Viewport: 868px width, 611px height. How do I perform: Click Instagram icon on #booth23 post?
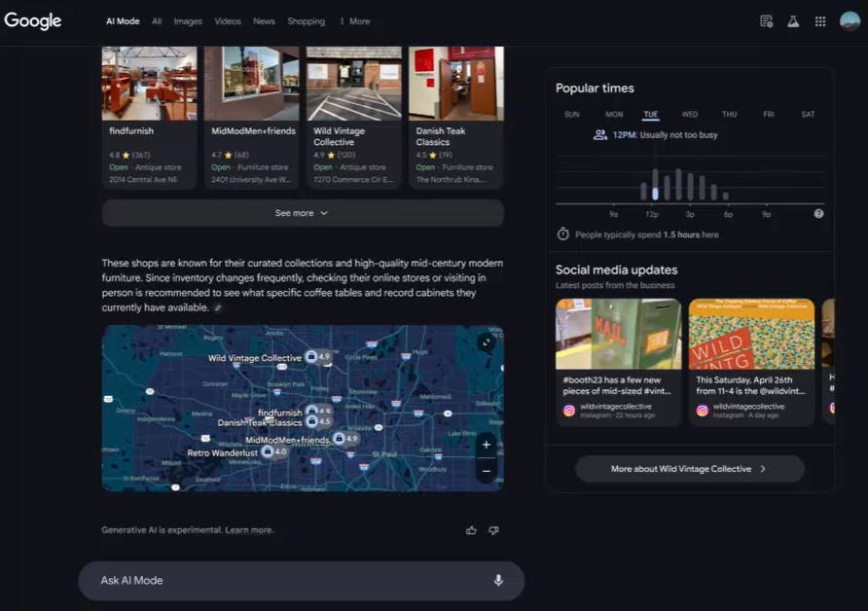[x=569, y=411]
